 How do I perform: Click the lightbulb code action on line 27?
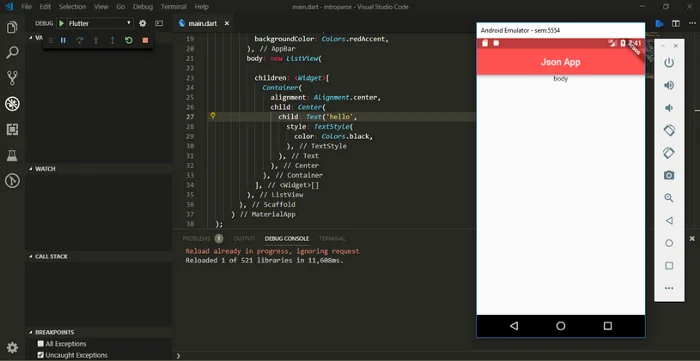pos(213,116)
